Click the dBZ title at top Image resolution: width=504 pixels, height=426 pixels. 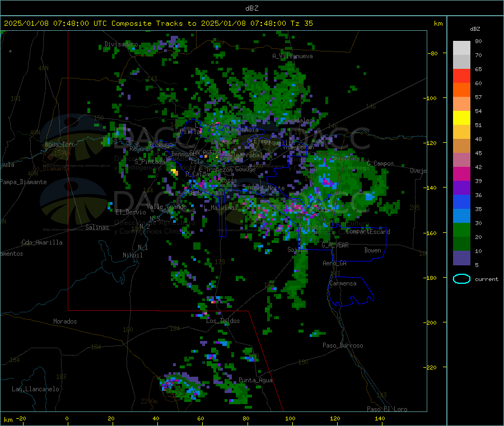tap(251, 8)
